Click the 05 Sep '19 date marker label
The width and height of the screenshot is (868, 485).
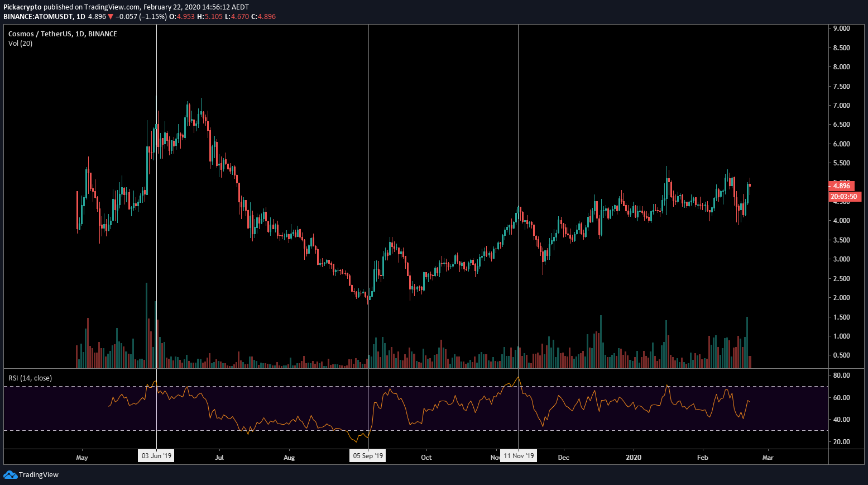(x=368, y=456)
